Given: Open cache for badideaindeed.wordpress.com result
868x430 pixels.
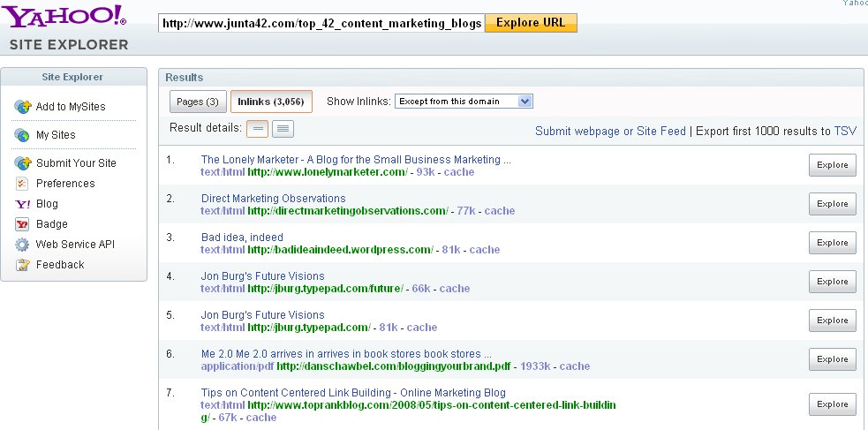Looking at the screenshot, I should [x=485, y=250].
